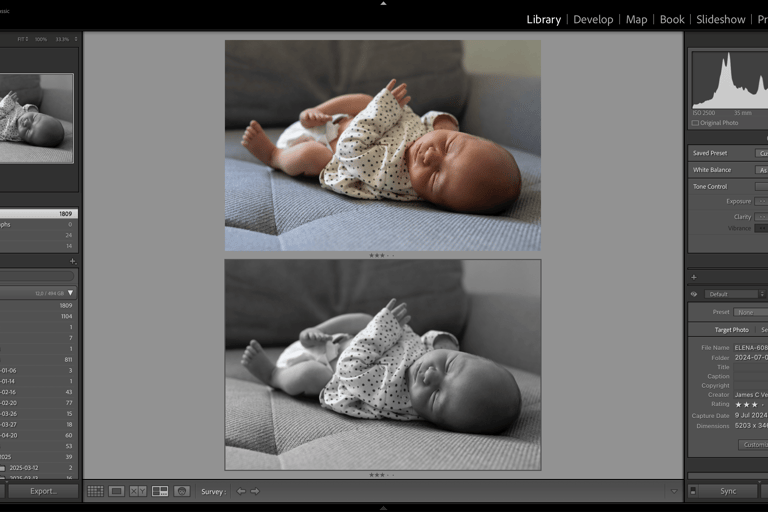Image resolution: width=768 pixels, height=512 pixels.
Task: Open the Slideshow module
Action: pyautogui.click(x=720, y=20)
